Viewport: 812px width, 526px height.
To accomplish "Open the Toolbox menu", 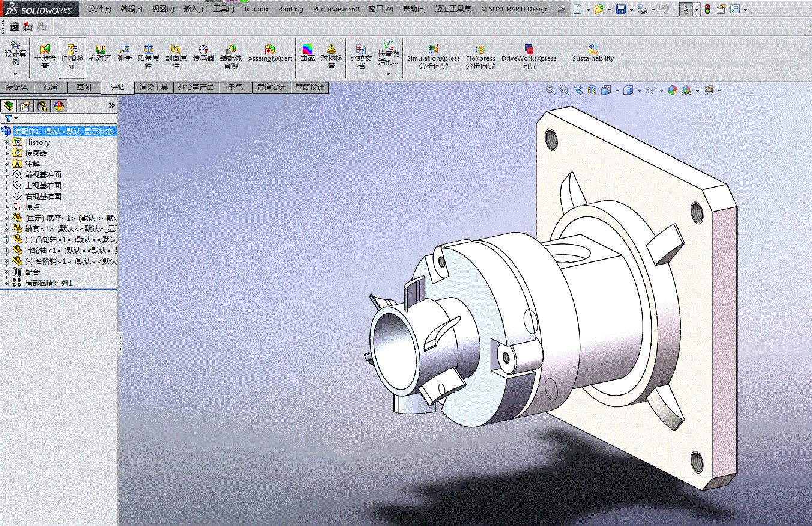I will click(x=256, y=9).
